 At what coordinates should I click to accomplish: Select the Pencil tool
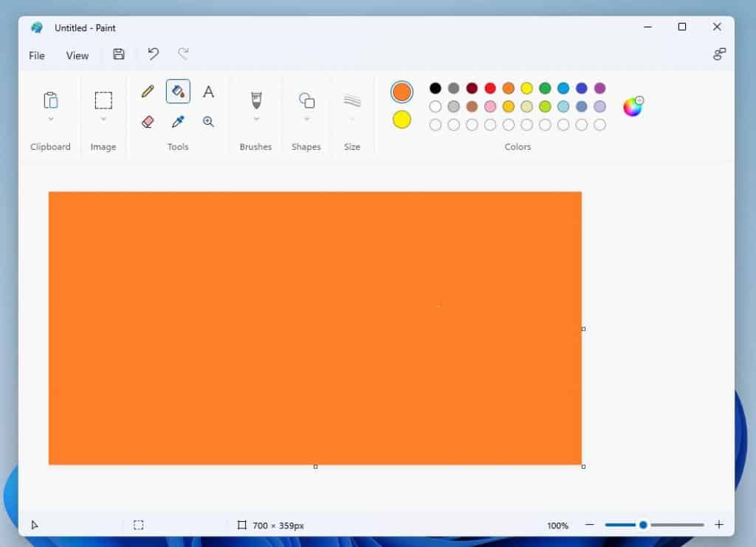[148, 92]
